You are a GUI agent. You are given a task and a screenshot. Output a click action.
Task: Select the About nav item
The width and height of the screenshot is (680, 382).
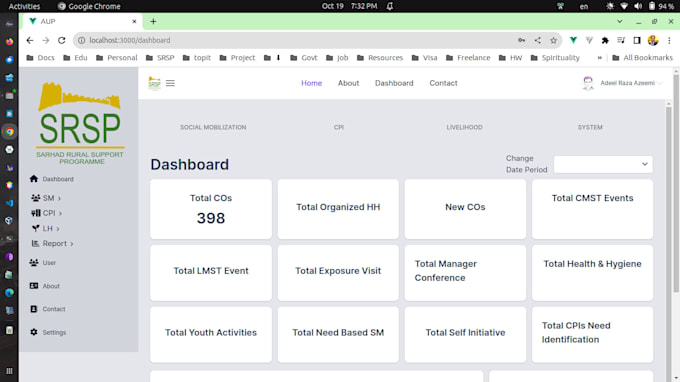coord(348,83)
